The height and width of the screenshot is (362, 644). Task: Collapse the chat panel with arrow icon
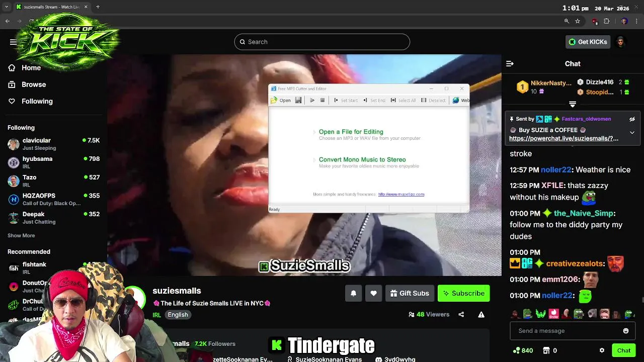510,63
